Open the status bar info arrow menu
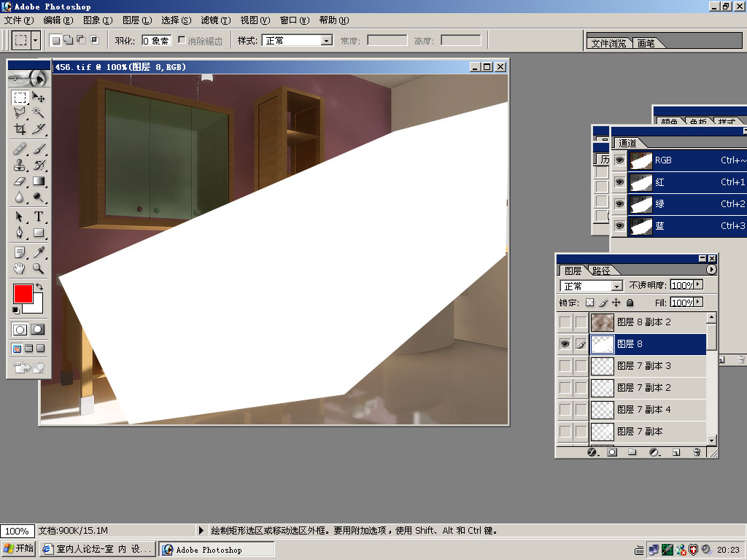This screenshot has height=560, width=747. tap(201, 530)
